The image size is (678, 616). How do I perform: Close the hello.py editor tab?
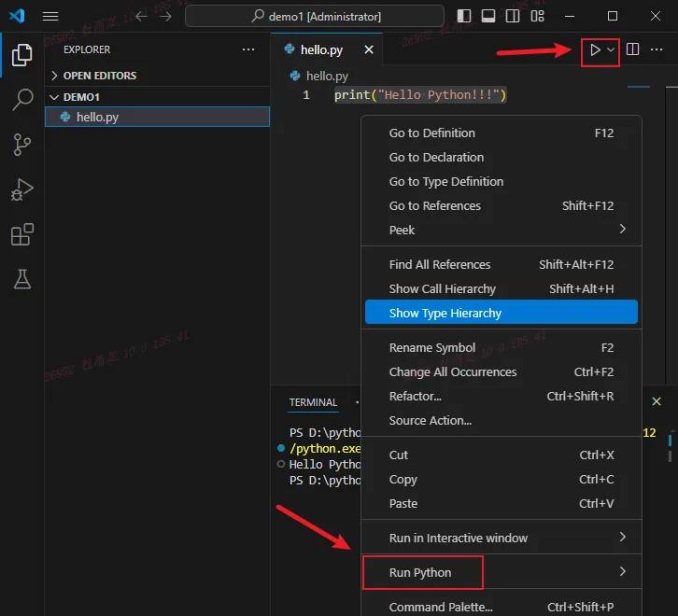tap(368, 50)
